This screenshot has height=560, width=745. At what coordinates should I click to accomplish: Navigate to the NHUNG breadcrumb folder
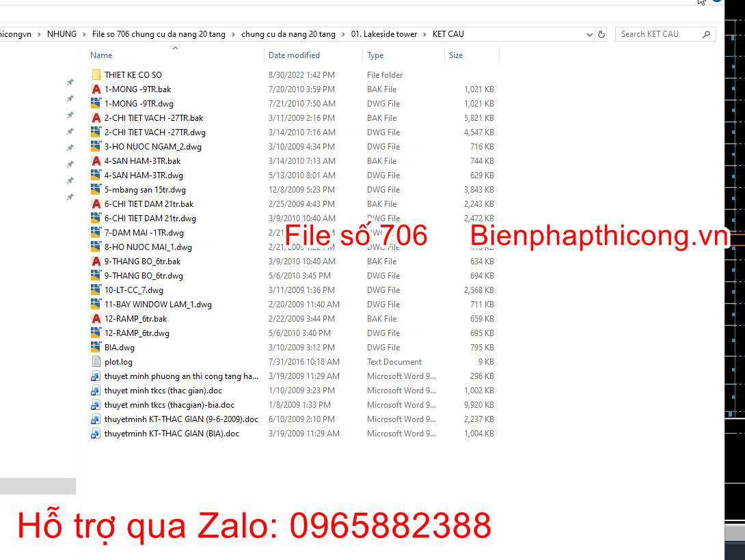point(62,34)
